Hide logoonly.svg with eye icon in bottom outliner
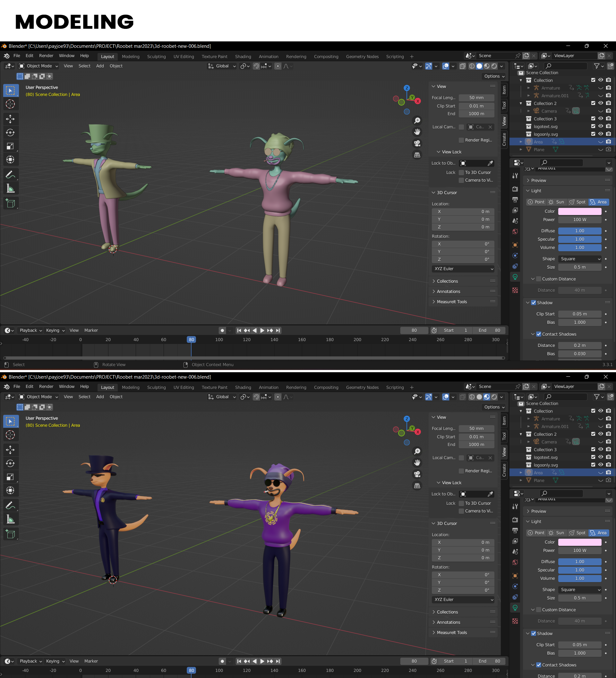 [x=601, y=465]
